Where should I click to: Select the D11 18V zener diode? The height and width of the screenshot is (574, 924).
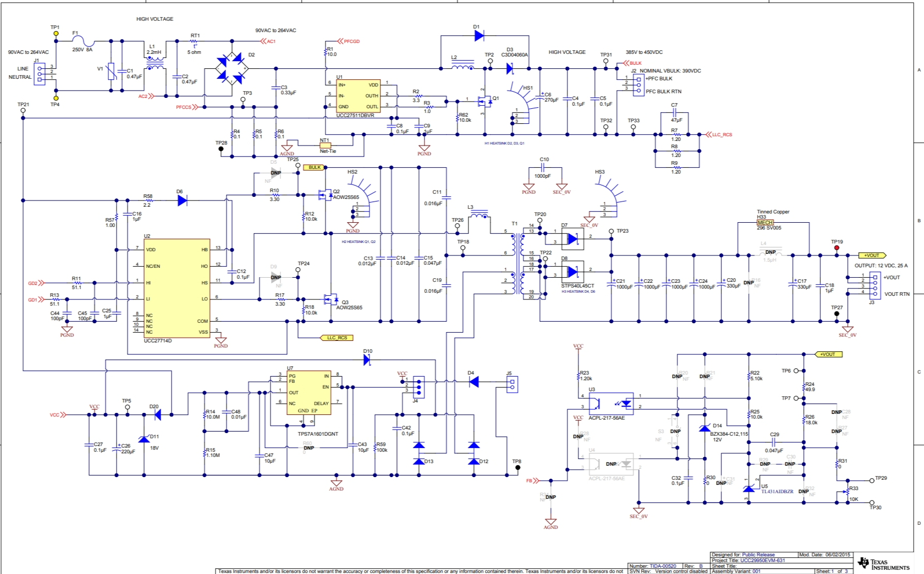point(144,439)
